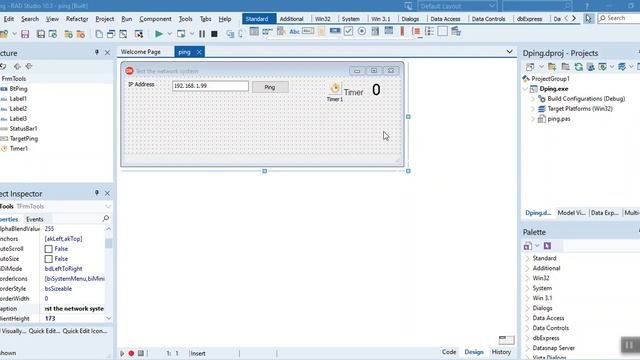The width and height of the screenshot is (640, 360).
Task: Click the BorderStyle value bsSizeable
Action: [58, 289]
